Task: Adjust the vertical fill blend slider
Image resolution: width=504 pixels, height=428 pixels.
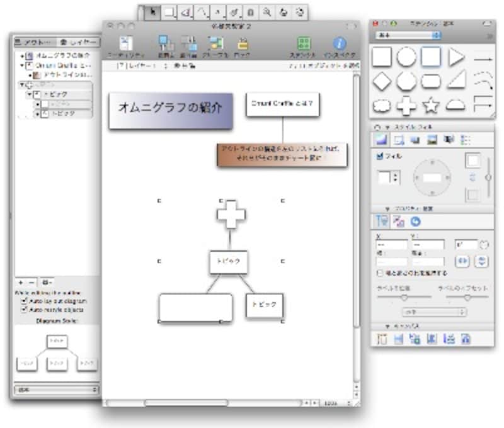Action: coord(488,177)
